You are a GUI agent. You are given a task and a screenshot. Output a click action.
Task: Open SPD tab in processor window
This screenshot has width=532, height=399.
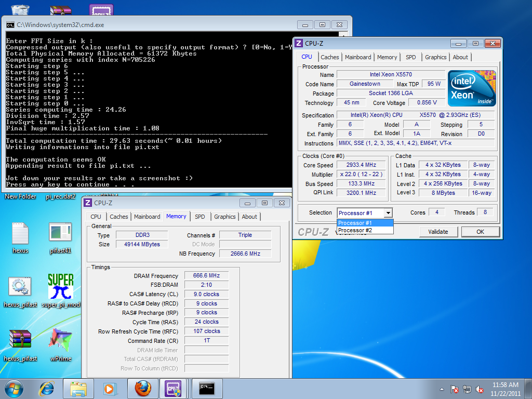(x=411, y=57)
